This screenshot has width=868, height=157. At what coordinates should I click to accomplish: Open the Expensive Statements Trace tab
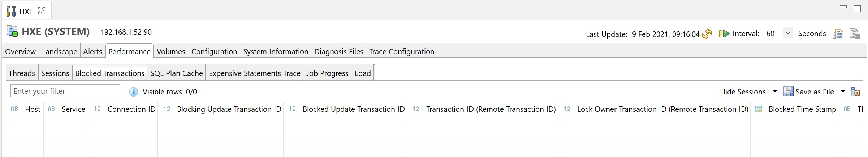[254, 73]
